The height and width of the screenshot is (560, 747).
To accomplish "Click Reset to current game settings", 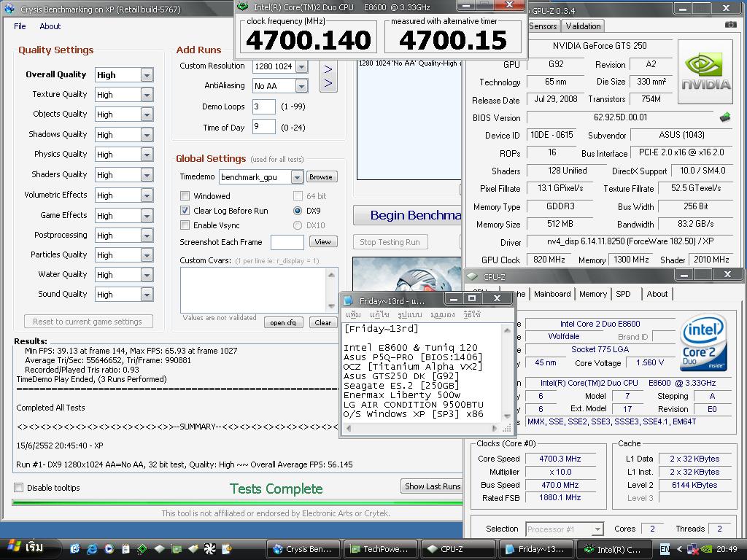I will click(x=88, y=322).
